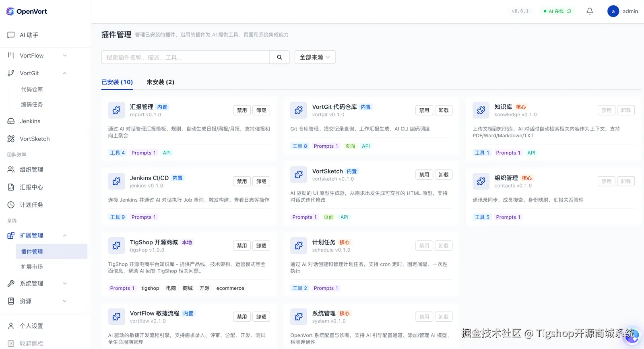The height and width of the screenshot is (349, 644).
Task: Click the VortSketch sidebar icon
Action: click(x=11, y=139)
